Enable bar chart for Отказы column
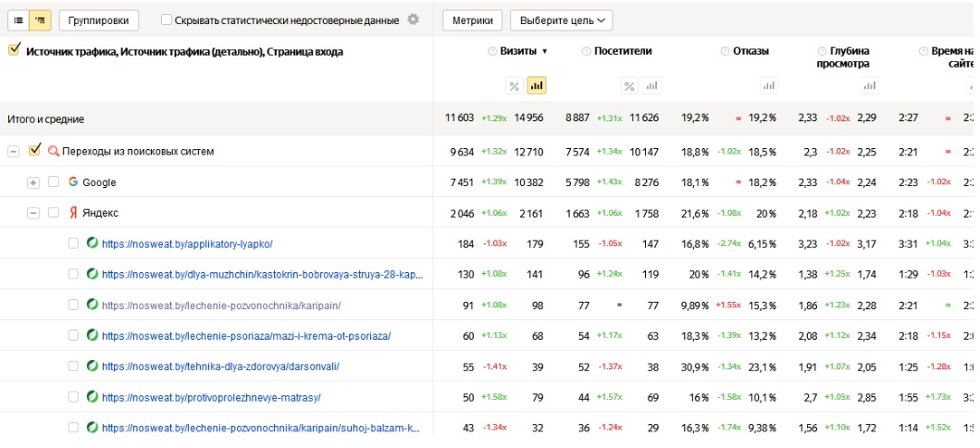 (768, 86)
